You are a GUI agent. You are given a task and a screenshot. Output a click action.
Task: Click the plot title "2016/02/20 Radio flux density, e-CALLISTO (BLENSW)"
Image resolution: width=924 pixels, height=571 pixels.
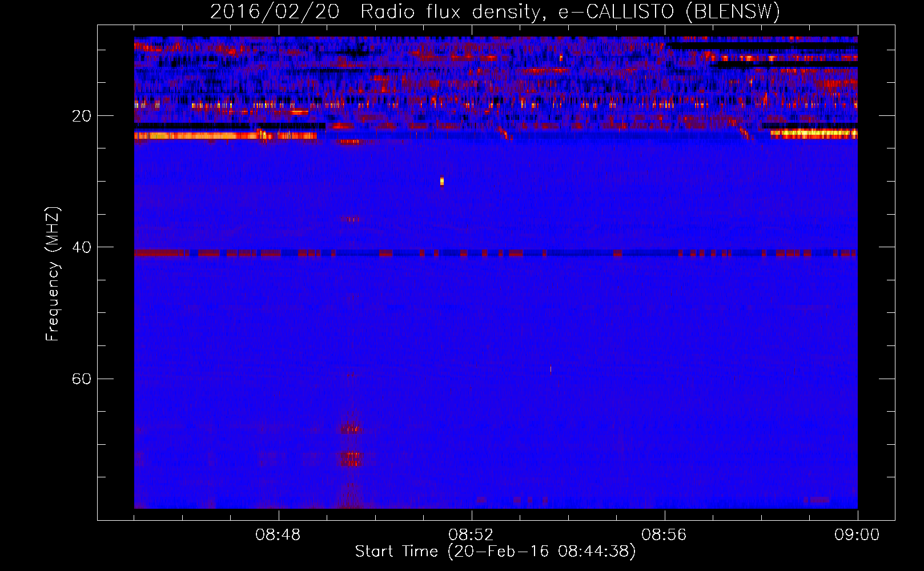tap(495, 11)
